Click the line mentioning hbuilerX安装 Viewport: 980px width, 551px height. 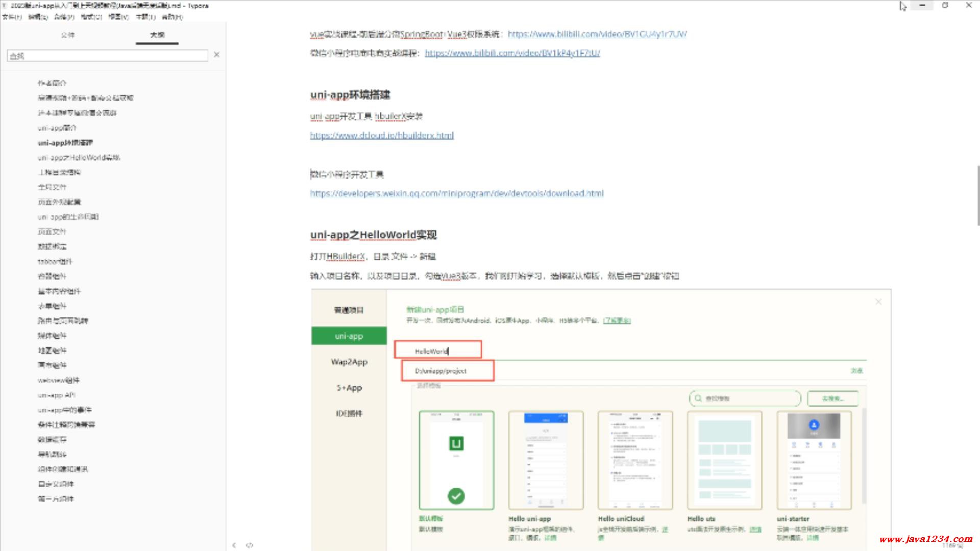pos(366,116)
